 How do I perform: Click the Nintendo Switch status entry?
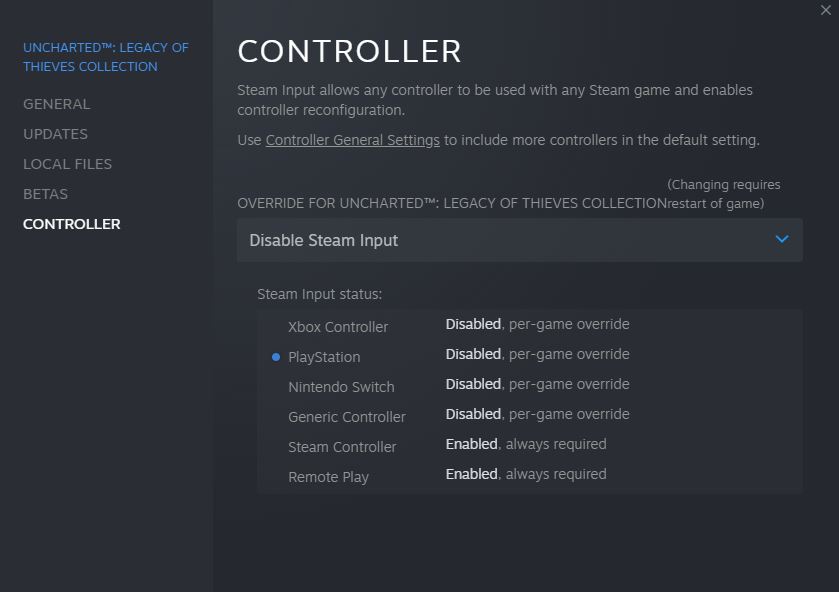point(341,387)
